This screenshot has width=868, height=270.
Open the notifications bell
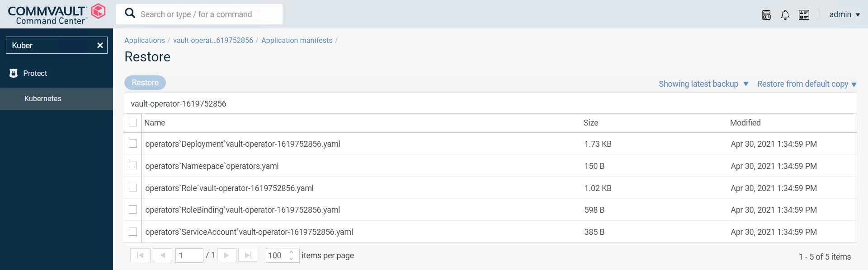[785, 15]
